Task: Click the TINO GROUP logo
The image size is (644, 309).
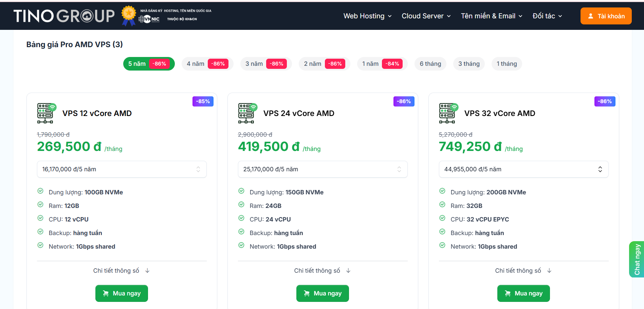Action: pos(64,16)
